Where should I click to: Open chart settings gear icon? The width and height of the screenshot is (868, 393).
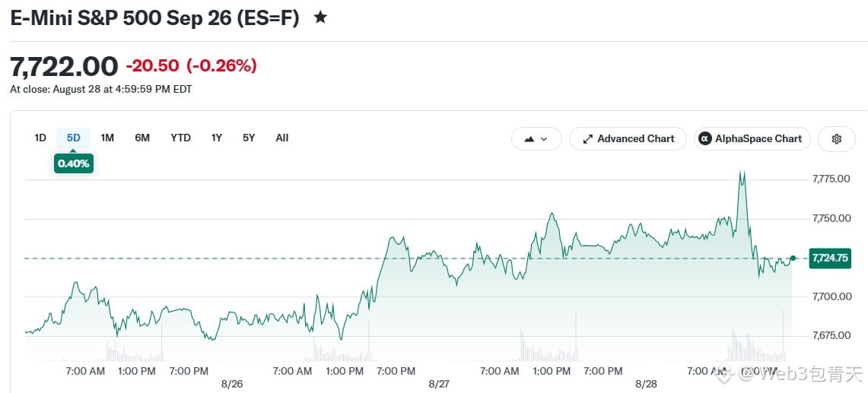click(837, 139)
